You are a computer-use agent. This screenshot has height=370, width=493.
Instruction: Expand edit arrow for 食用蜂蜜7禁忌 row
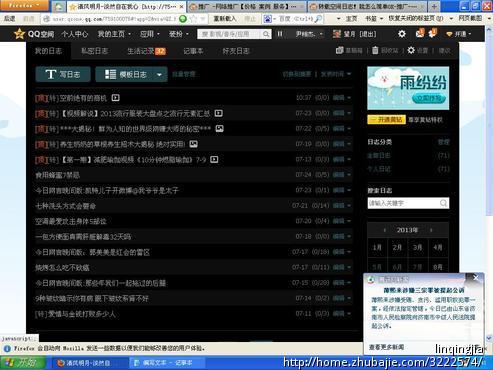click(349, 175)
